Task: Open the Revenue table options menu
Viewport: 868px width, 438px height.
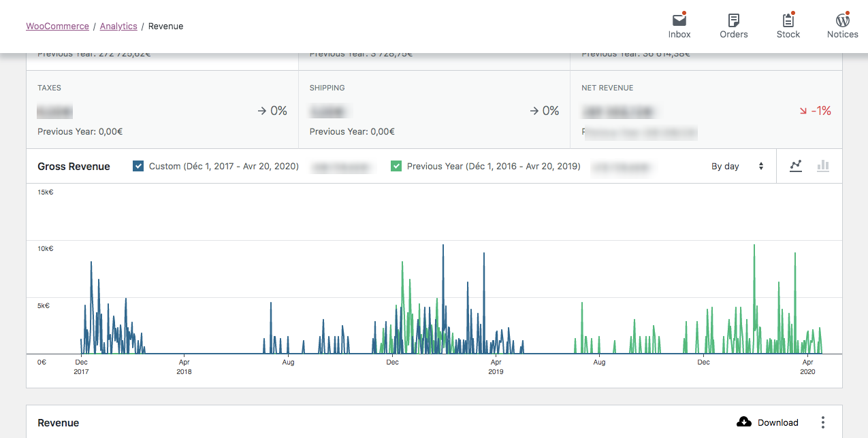Action: click(x=823, y=422)
